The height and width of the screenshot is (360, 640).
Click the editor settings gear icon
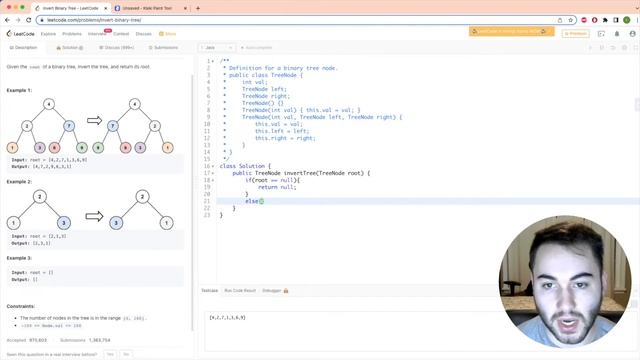point(624,48)
